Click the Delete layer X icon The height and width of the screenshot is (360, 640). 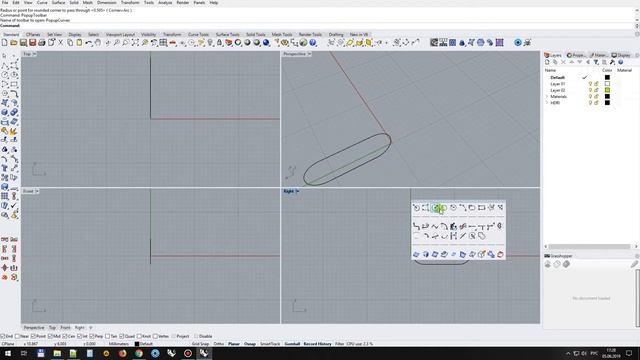[563, 62]
